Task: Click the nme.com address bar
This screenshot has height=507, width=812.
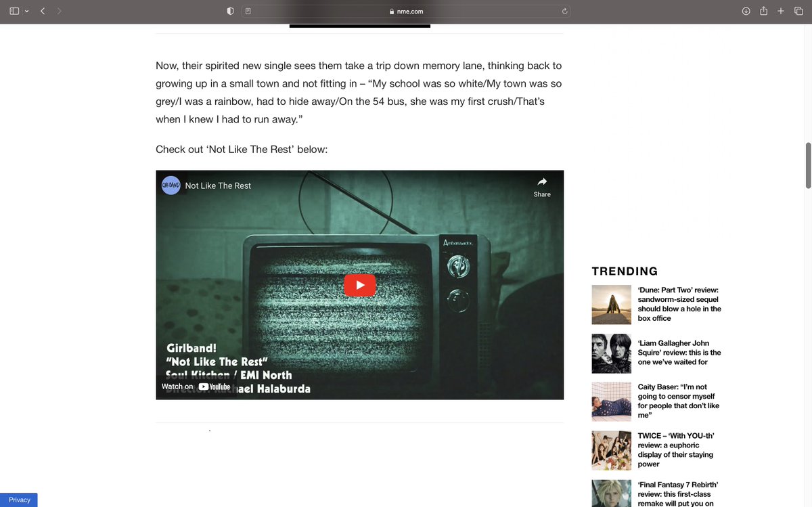Action: [406, 12]
